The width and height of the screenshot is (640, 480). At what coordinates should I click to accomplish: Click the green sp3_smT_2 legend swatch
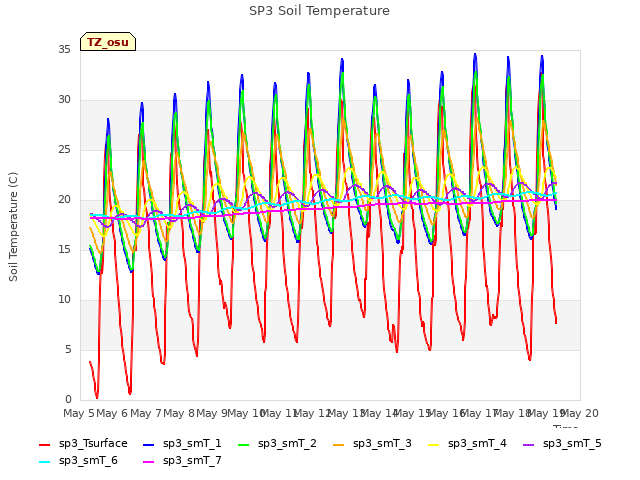point(244,444)
